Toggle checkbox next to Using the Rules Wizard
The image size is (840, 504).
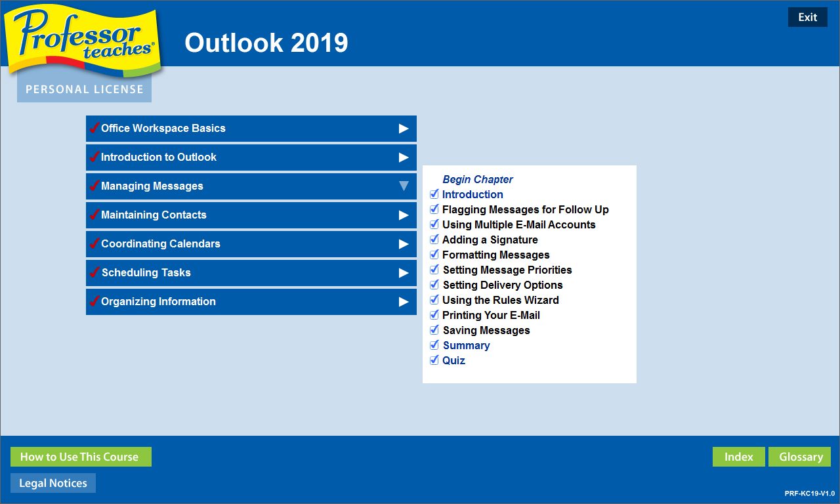[x=434, y=300]
